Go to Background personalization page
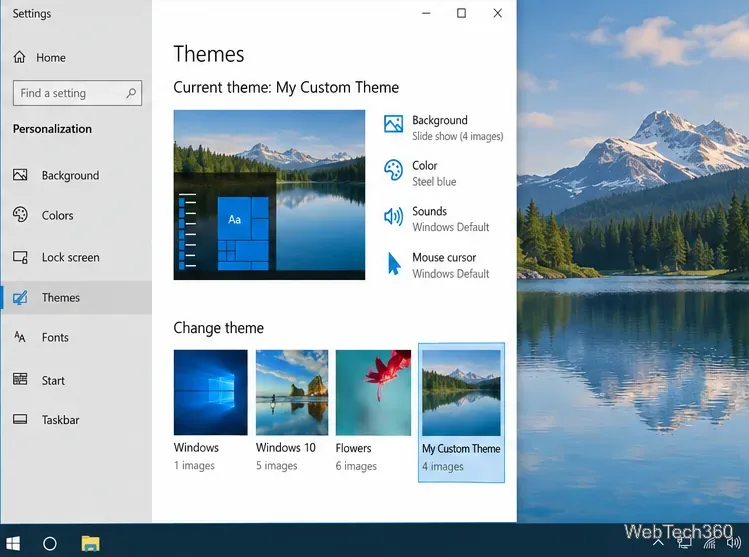 [76, 175]
